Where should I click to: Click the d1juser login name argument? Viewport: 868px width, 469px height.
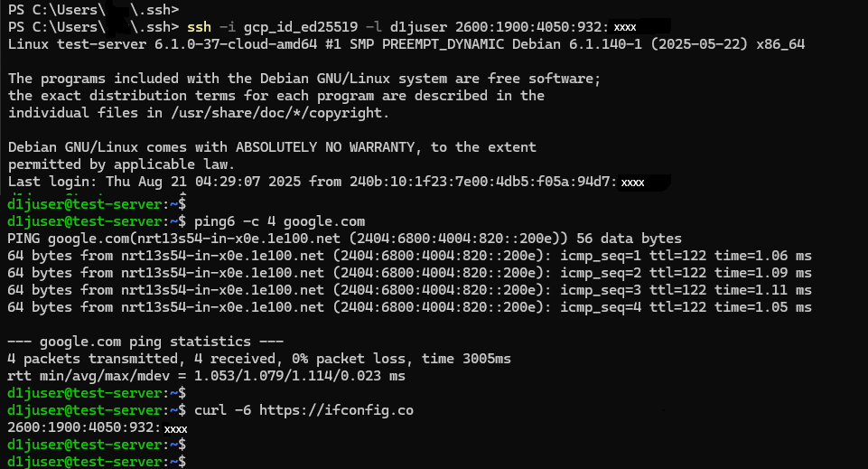click(418, 26)
